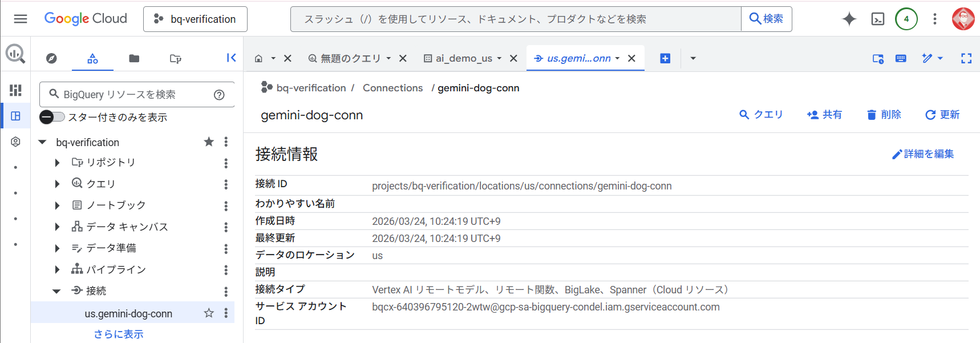
Task: Click the クエリ button for connection
Action: 761,115
